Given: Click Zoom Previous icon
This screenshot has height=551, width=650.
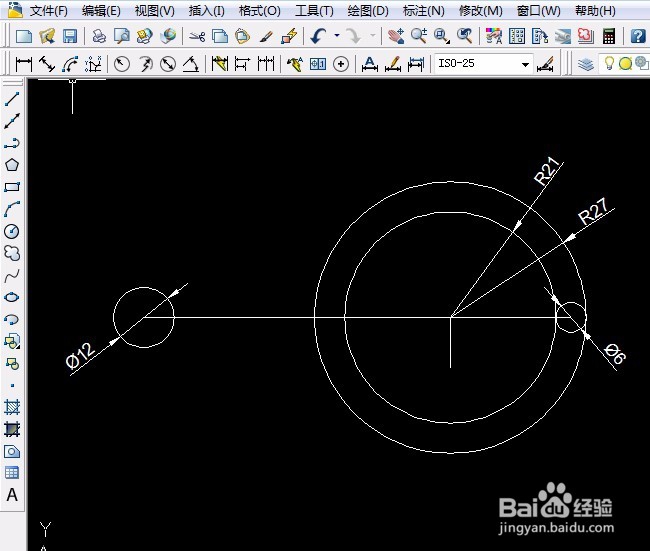Looking at the screenshot, I should pos(465,36).
